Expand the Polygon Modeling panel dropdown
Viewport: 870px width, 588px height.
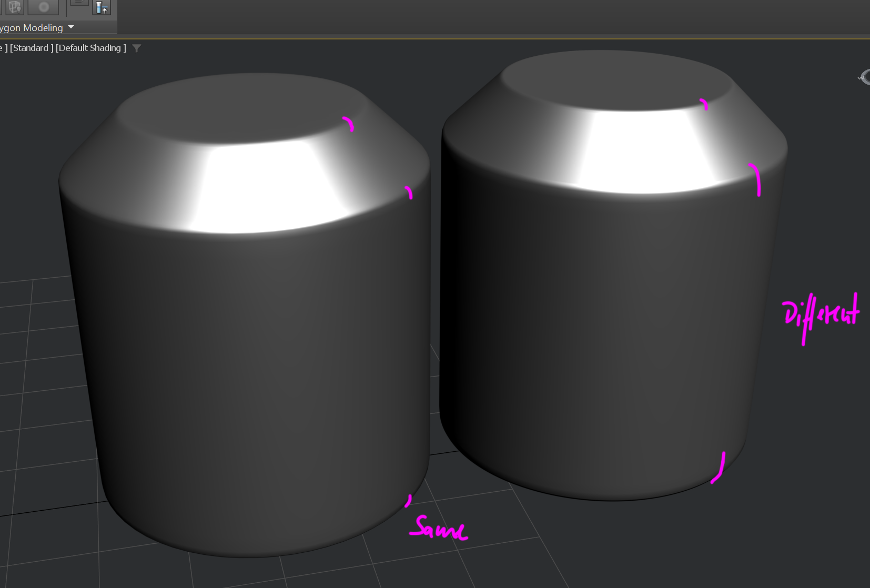click(71, 27)
